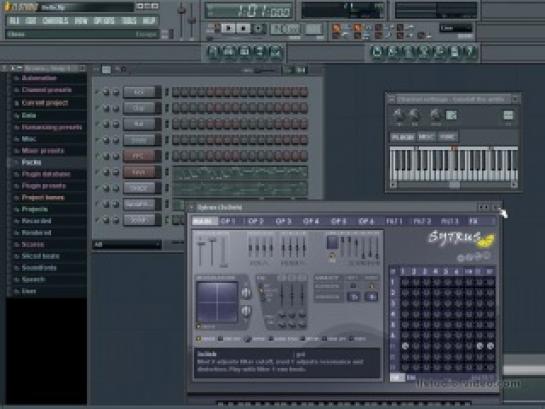
Task: Click the song time display
Action: pyautogui.click(x=249, y=10)
